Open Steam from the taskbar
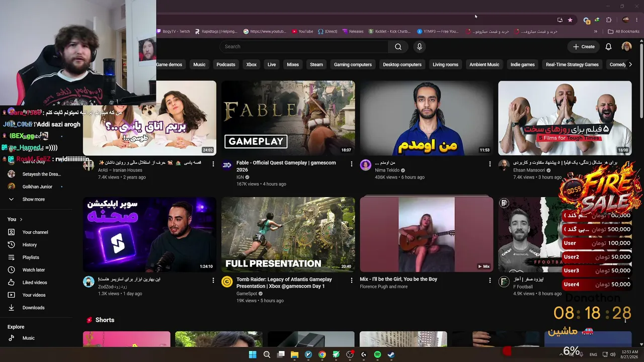The width and height of the screenshot is (644, 362). 391,354
